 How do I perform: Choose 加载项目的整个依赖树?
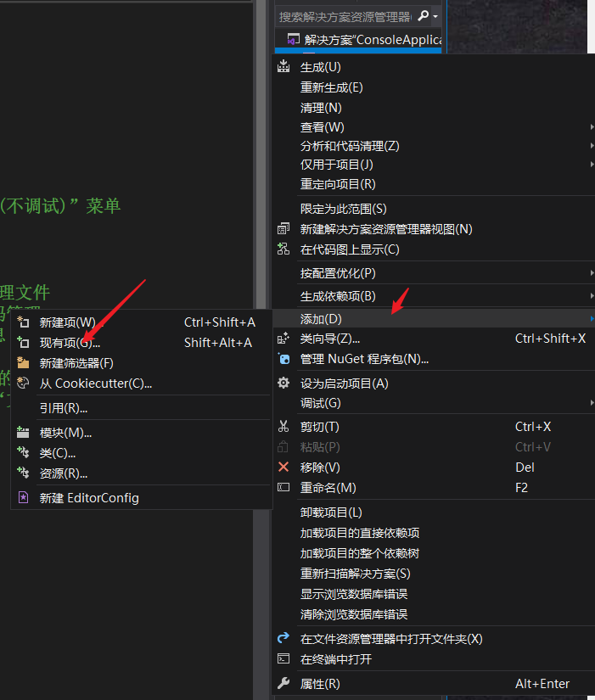pos(360,553)
